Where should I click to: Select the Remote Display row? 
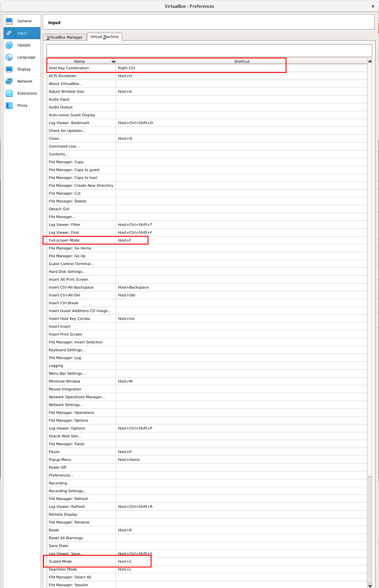pos(207,514)
